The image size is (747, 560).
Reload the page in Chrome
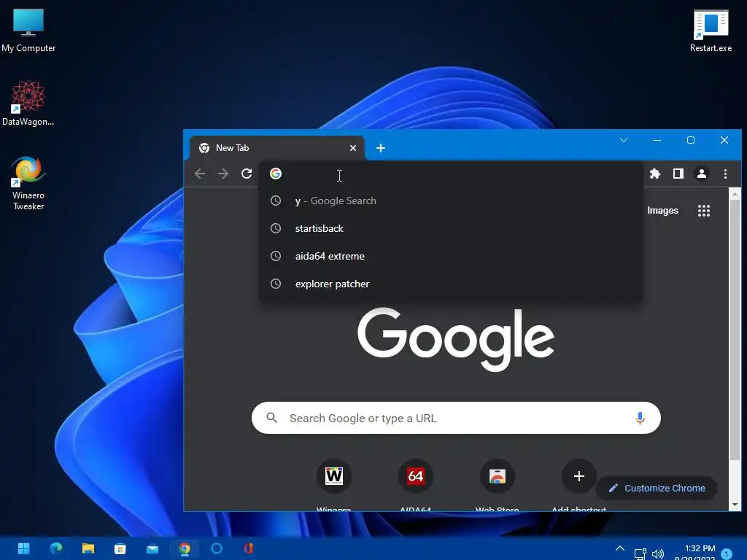point(247,174)
